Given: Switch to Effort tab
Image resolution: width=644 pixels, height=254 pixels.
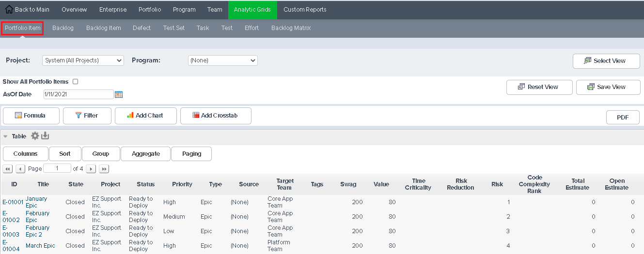Looking at the screenshot, I should pyautogui.click(x=251, y=28).
